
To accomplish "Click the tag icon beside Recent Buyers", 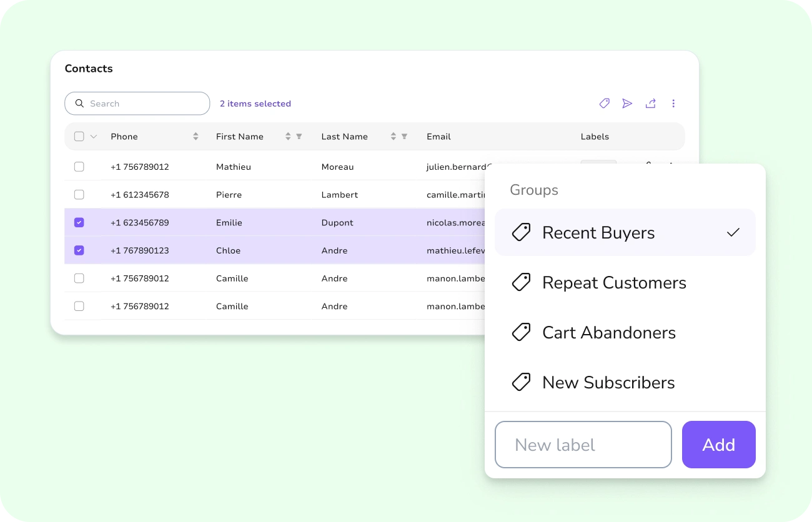I will [521, 232].
